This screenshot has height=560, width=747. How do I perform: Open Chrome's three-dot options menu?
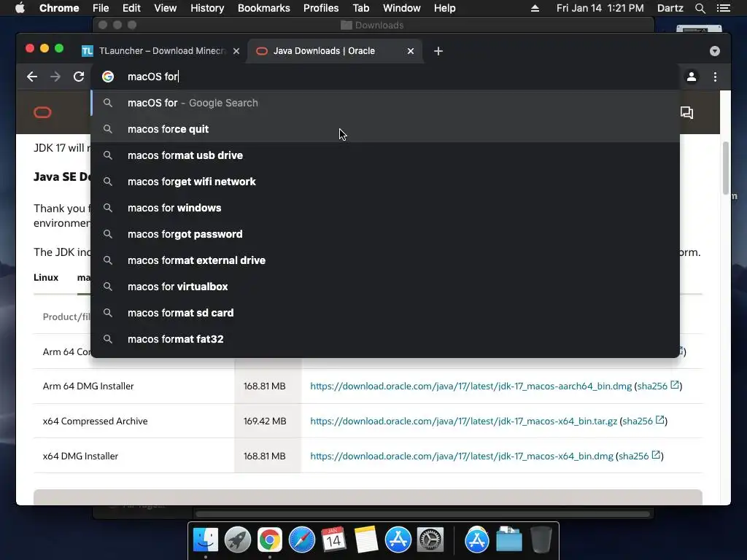tap(715, 77)
